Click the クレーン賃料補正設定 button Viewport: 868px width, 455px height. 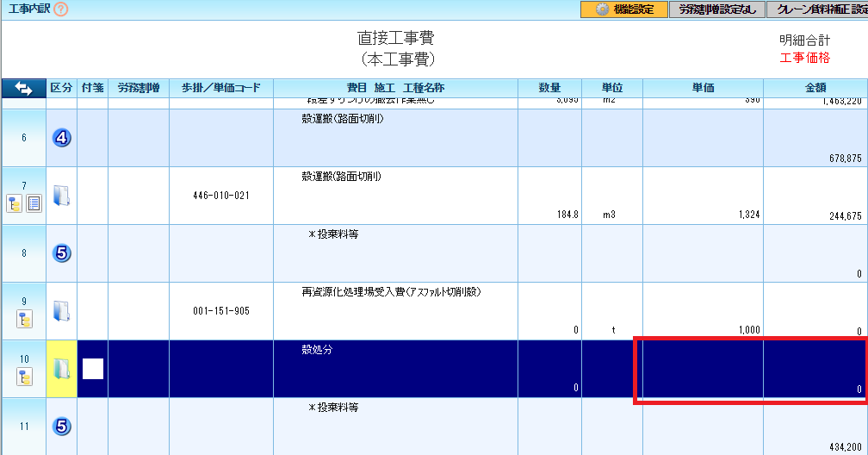tap(818, 9)
